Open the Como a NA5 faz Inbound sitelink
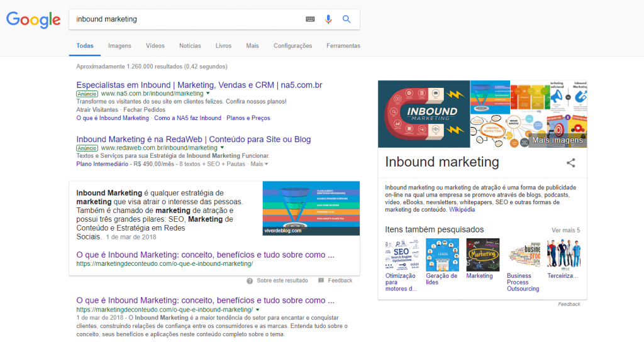 [187, 118]
